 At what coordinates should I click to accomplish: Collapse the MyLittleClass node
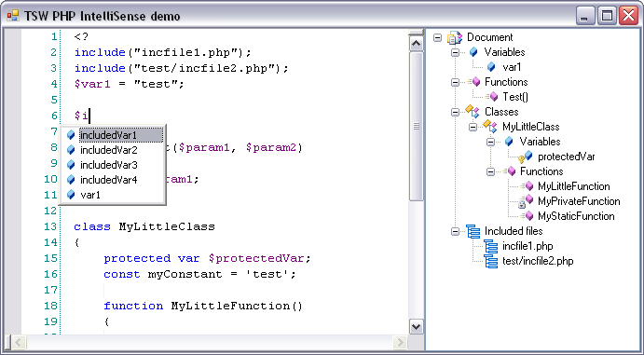[473, 127]
